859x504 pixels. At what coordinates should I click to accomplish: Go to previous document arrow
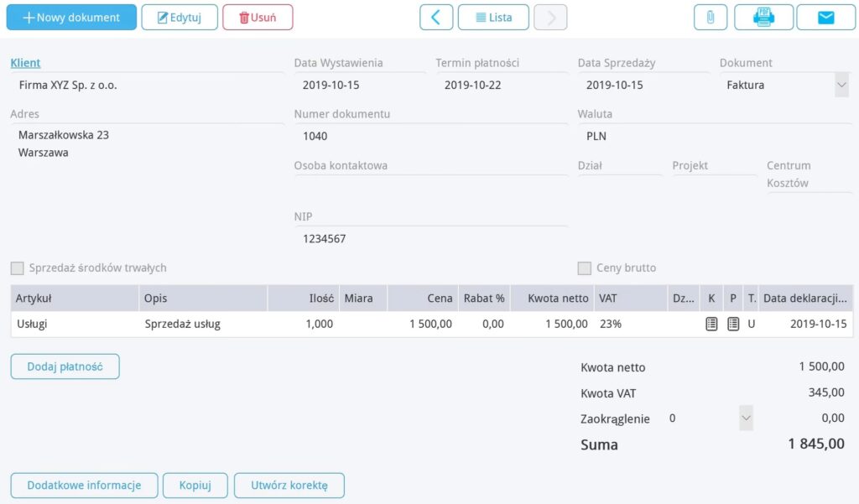[x=436, y=17]
